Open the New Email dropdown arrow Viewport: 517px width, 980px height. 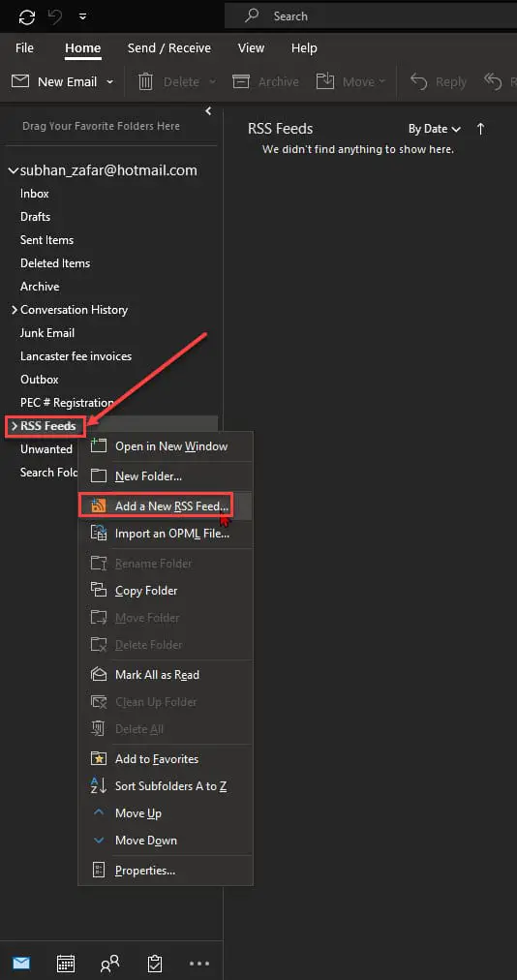[110, 82]
